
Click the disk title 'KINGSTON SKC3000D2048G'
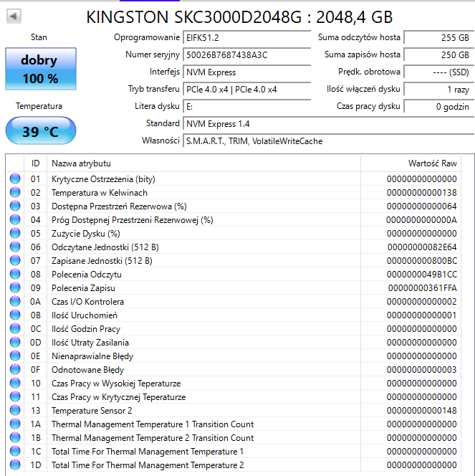coord(194,17)
